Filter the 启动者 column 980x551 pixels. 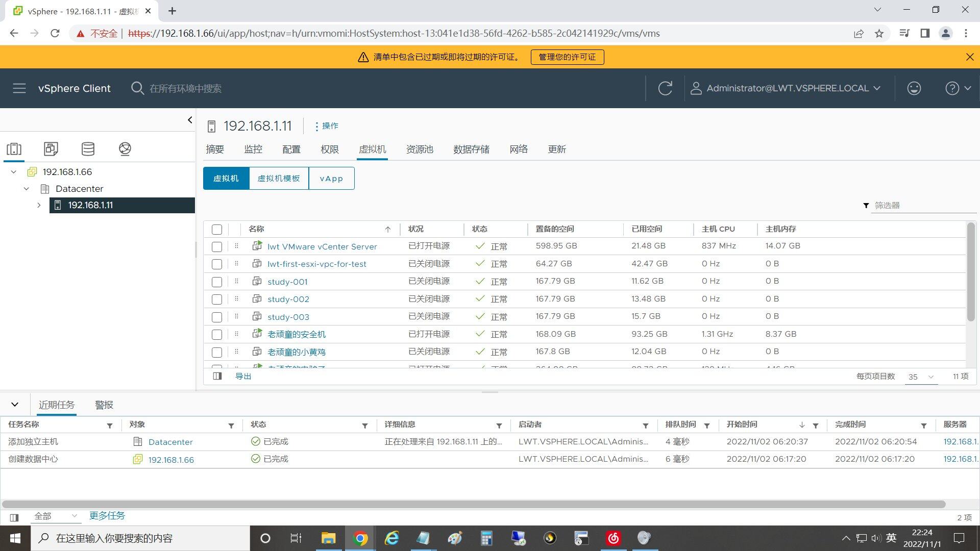click(x=646, y=425)
